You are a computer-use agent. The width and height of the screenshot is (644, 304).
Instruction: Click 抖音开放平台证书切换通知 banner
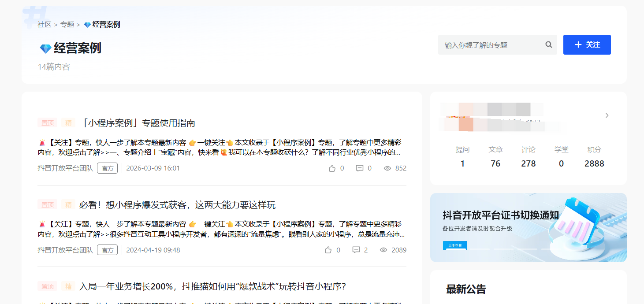point(528,227)
